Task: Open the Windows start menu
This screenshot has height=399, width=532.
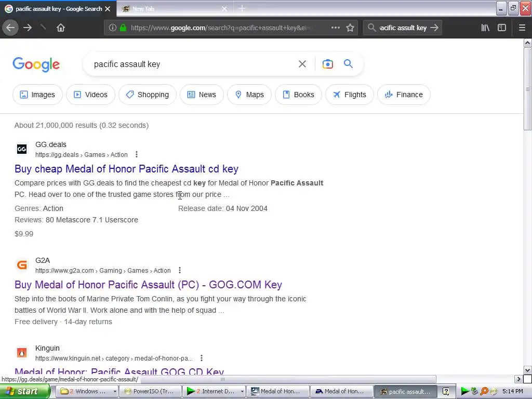Action: tap(24, 391)
